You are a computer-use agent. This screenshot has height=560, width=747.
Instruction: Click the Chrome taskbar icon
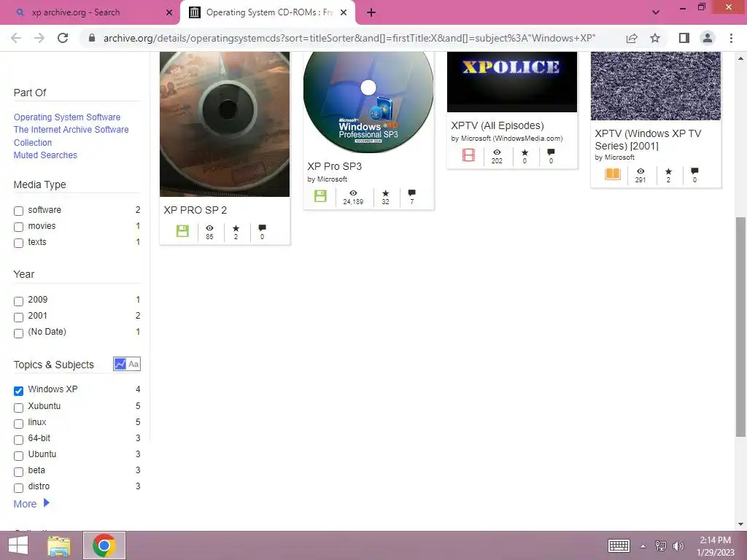[x=104, y=545]
